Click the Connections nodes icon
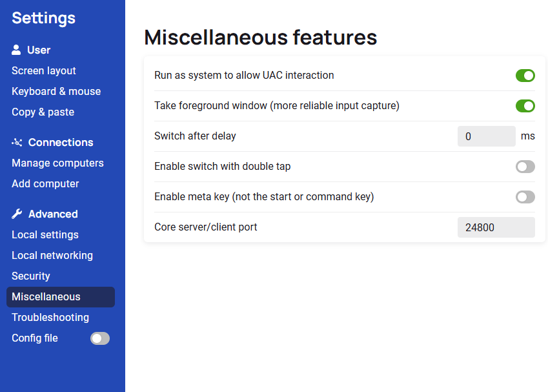The height and width of the screenshot is (392, 548). click(17, 143)
